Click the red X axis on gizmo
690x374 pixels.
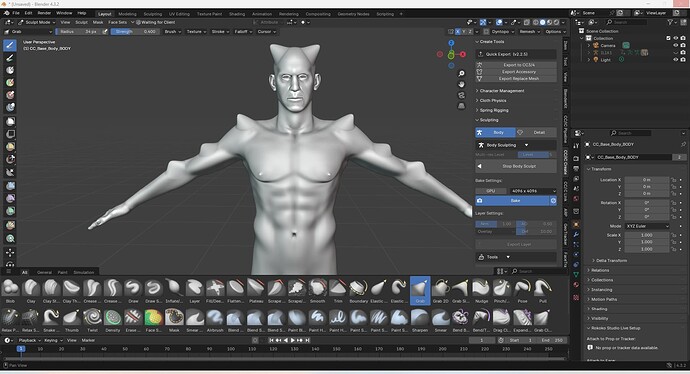463,54
